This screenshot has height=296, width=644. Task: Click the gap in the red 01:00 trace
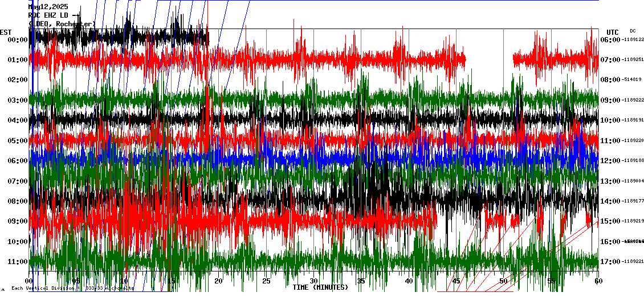(x=489, y=59)
